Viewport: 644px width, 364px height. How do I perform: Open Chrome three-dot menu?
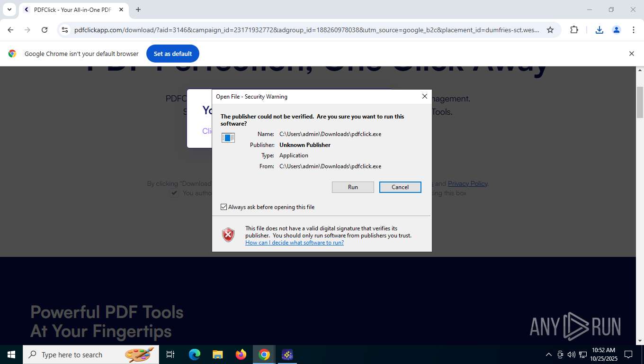(634, 30)
